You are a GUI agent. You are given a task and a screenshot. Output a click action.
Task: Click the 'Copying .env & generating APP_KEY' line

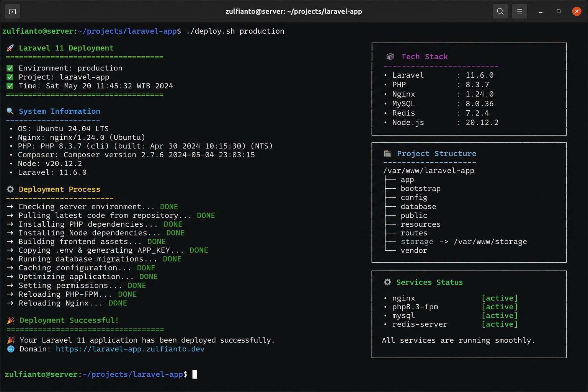[108, 250]
